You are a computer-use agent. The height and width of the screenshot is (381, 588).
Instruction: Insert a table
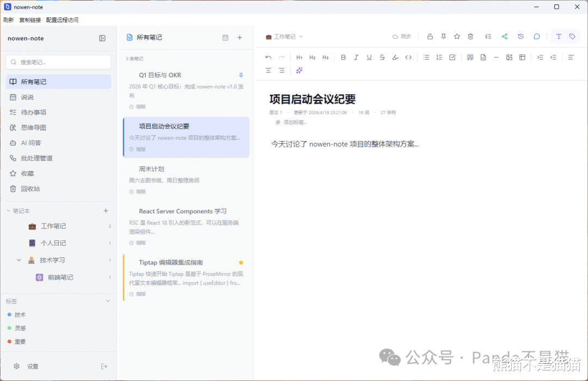pos(522,57)
